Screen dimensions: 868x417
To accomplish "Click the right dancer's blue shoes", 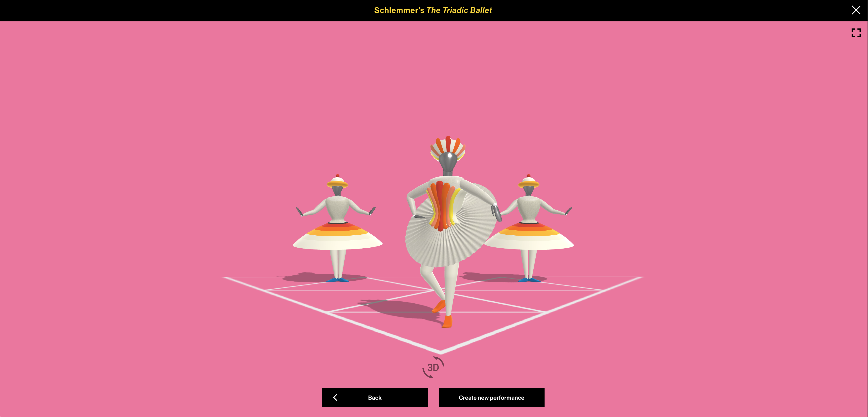I will tap(529, 280).
